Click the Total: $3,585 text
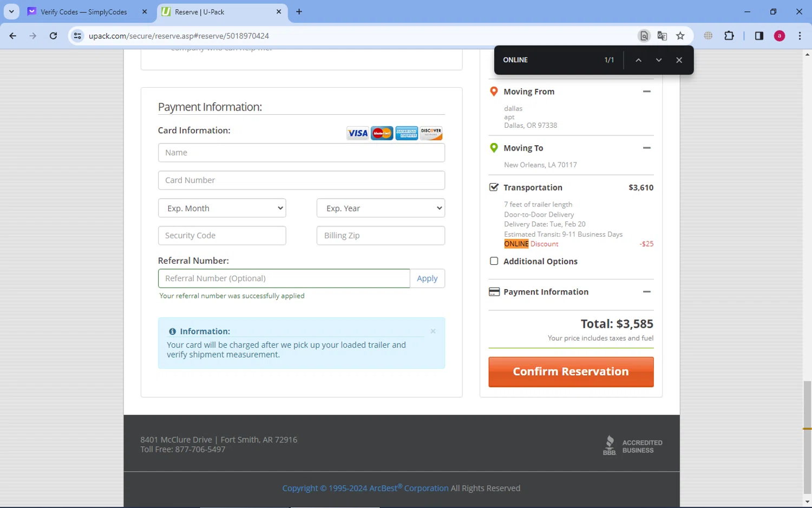Viewport: 812px width, 508px height. coord(617,324)
